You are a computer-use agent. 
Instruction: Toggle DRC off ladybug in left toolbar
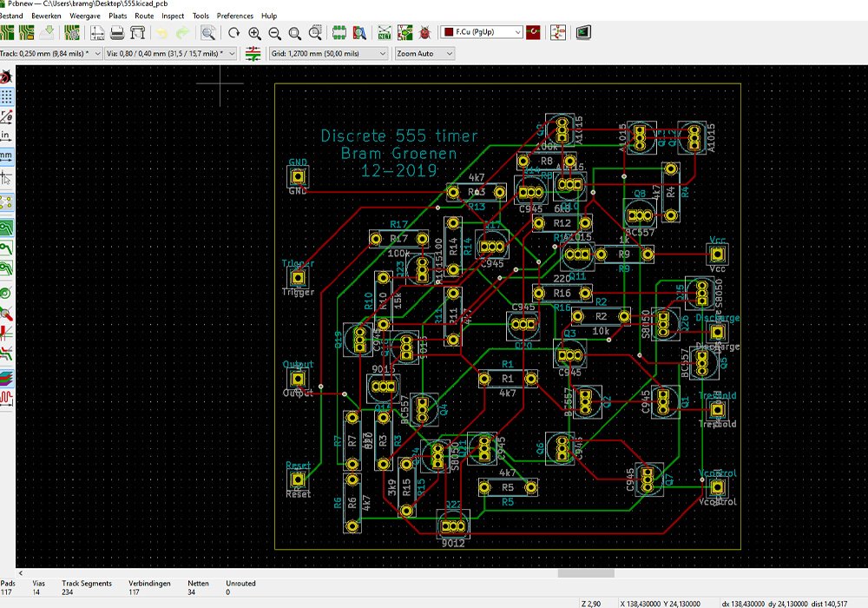(6, 76)
